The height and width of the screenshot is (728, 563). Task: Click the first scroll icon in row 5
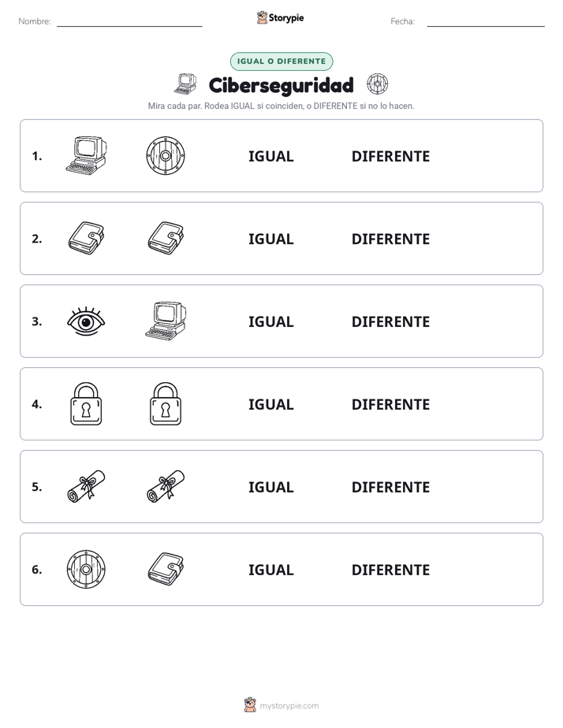point(86,486)
